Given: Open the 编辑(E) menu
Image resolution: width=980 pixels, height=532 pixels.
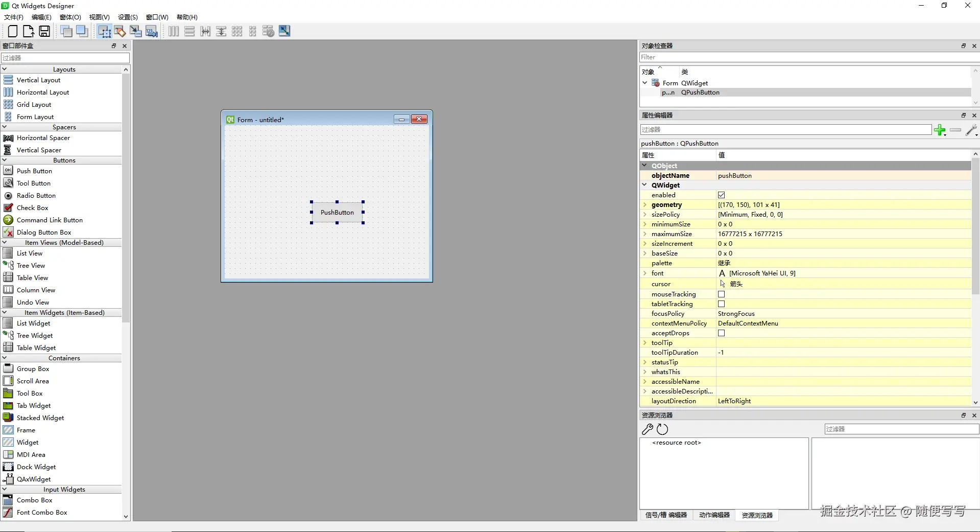Looking at the screenshot, I should (x=41, y=17).
